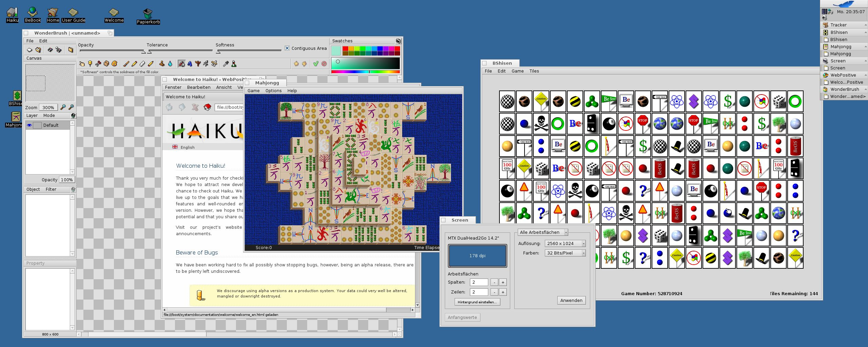Open the File menu in WonderBrush
This screenshot has width=868, height=347.
pyautogui.click(x=30, y=41)
